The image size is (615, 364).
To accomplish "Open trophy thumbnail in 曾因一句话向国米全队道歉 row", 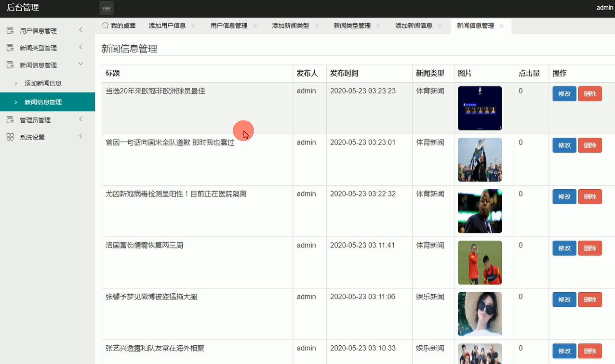I will click(x=480, y=160).
